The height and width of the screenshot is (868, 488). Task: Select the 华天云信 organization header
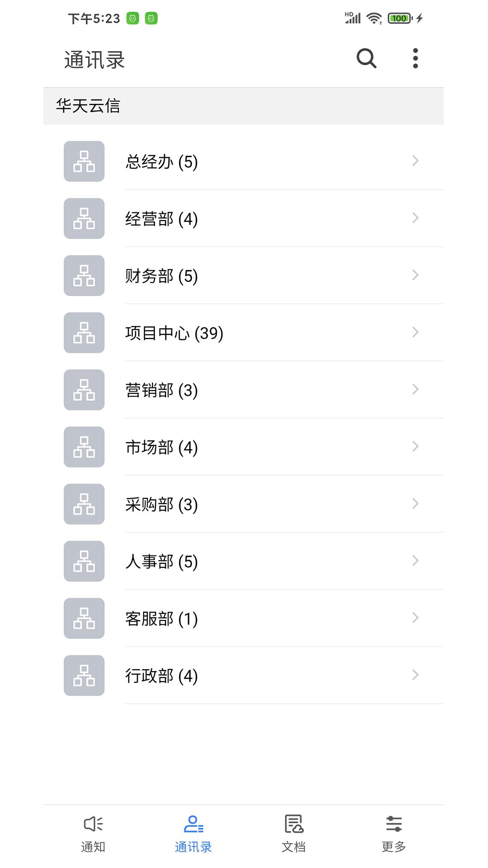(88, 106)
